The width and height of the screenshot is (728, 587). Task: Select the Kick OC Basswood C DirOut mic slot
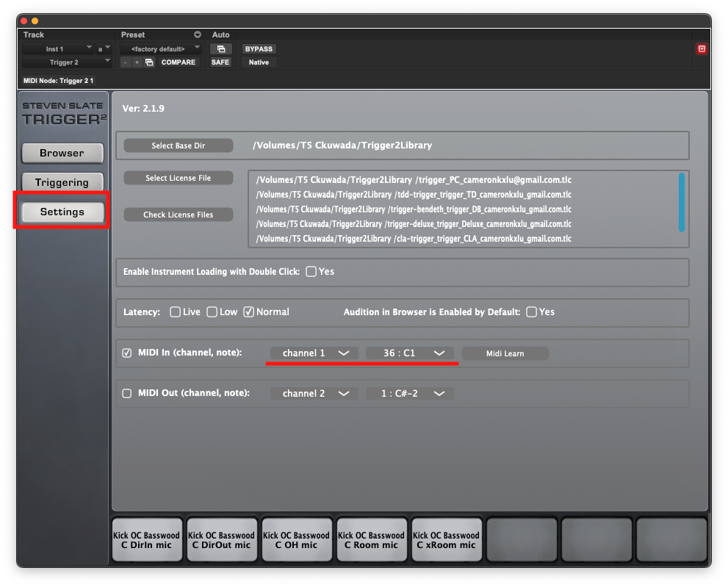pyautogui.click(x=221, y=540)
